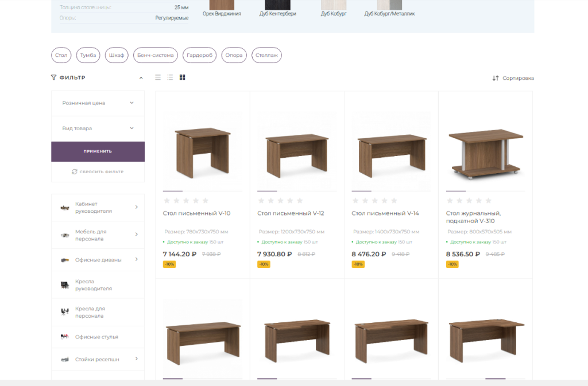This screenshot has height=386, width=588.
Task: Collapse the Фильтр panel with the chevron
Action: [141, 78]
